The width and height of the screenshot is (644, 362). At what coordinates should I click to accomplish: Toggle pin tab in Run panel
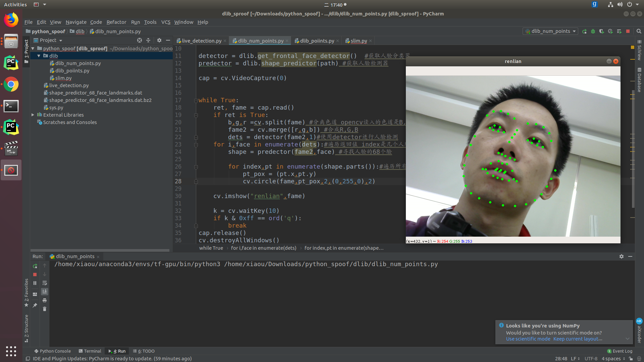pyautogui.click(x=35, y=305)
